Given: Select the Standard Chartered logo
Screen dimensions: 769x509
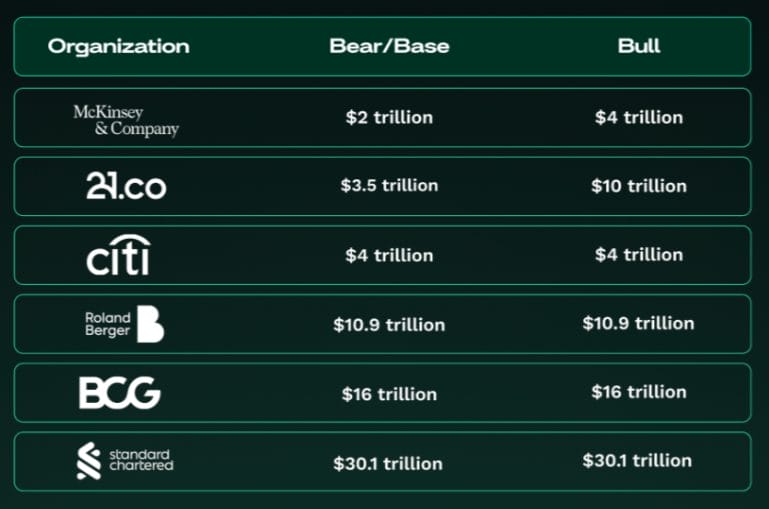Looking at the screenshot, I should [x=125, y=461].
